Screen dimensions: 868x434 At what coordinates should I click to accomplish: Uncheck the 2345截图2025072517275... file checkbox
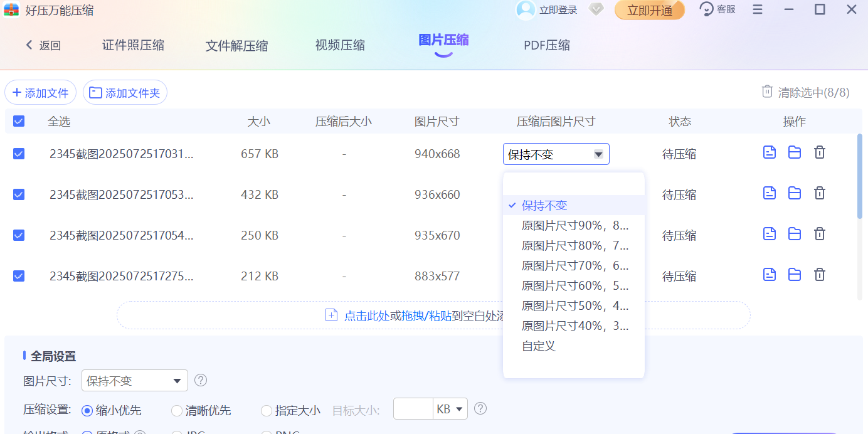[19, 276]
